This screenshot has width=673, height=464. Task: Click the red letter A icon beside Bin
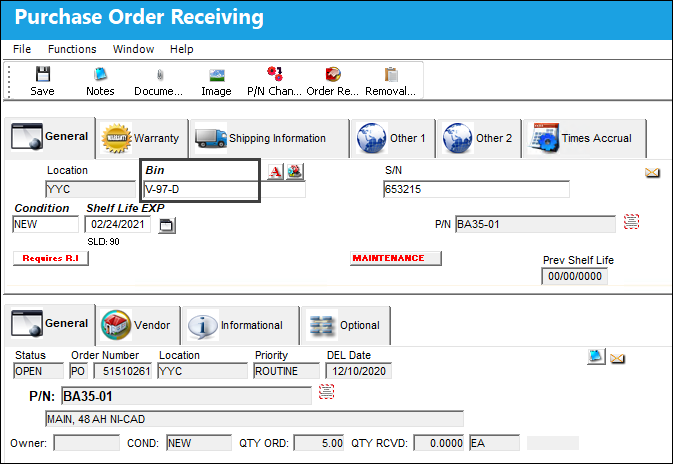tap(275, 172)
